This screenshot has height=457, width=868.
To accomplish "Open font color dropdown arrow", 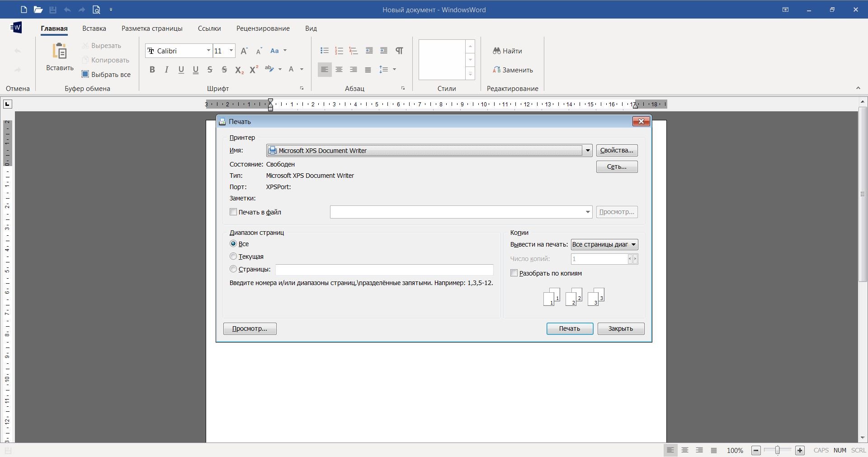I will click(302, 69).
